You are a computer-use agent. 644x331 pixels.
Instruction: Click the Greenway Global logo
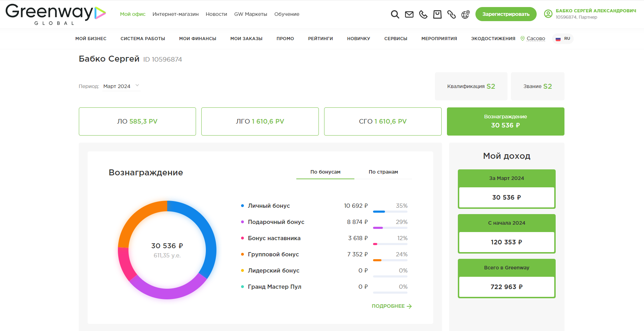coord(56,14)
